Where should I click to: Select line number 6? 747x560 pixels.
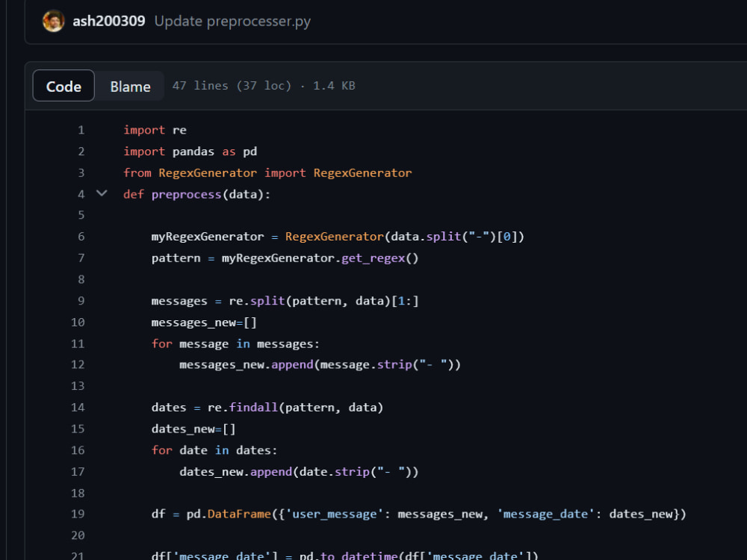pyautogui.click(x=81, y=237)
